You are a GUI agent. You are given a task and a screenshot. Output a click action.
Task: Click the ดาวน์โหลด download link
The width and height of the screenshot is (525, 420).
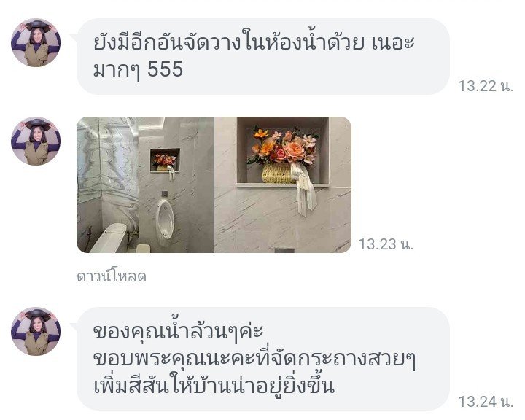(112, 276)
